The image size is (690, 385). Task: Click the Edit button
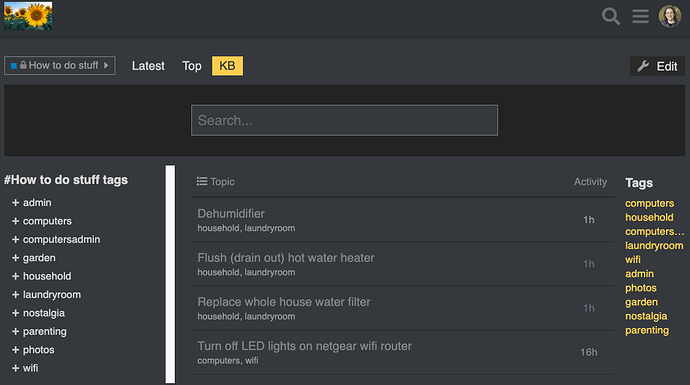[657, 66]
